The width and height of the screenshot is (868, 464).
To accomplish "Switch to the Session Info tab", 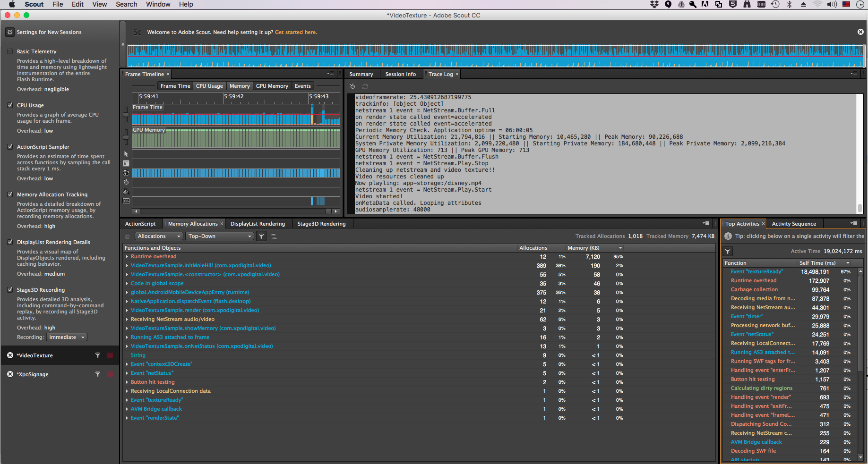I will [x=401, y=74].
